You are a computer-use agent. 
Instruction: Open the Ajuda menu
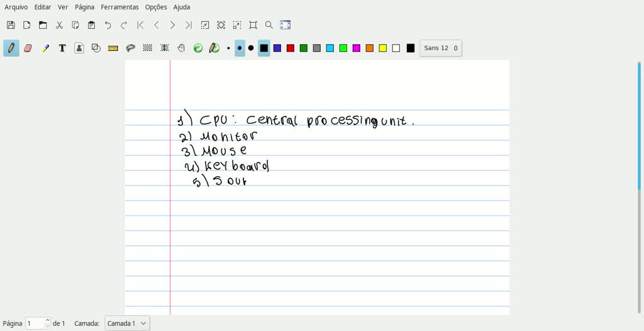point(182,7)
